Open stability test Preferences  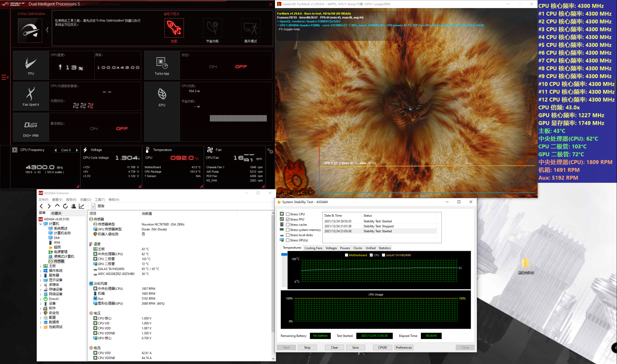404,348
